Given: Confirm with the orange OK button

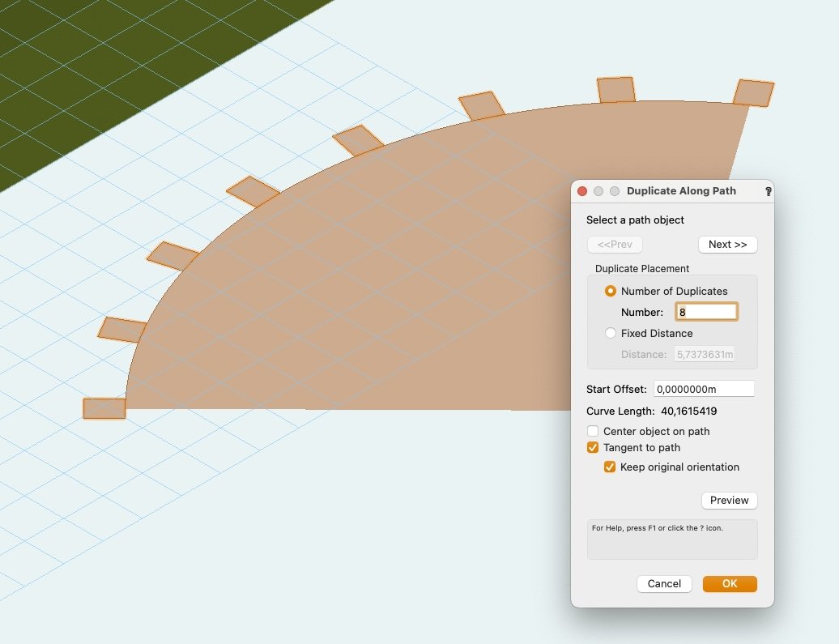Looking at the screenshot, I should pyautogui.click(x=730, y=584).
